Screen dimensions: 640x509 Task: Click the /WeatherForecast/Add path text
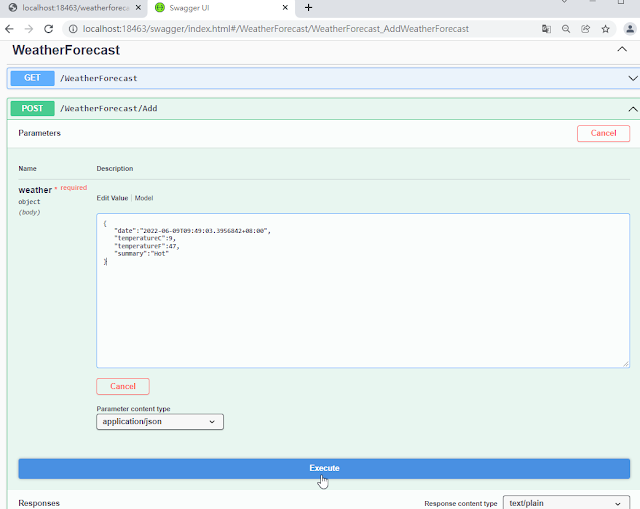click(x=109, y=109)
